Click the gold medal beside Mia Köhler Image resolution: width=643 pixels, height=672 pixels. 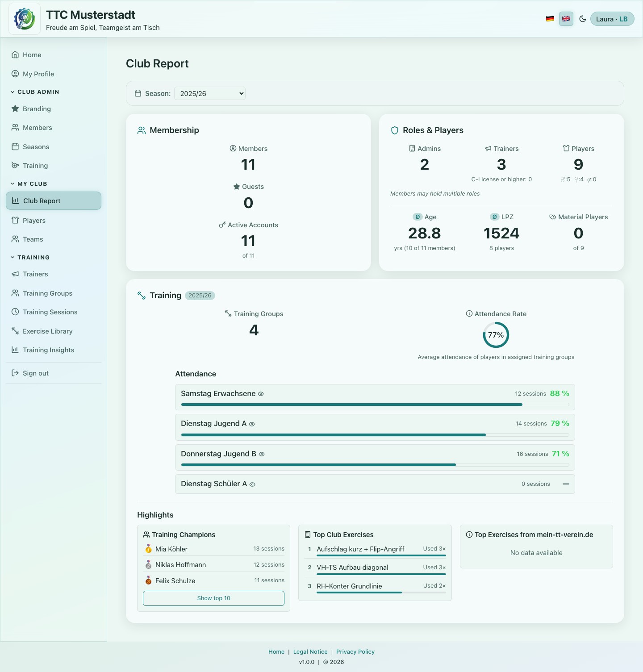[148, 549]
